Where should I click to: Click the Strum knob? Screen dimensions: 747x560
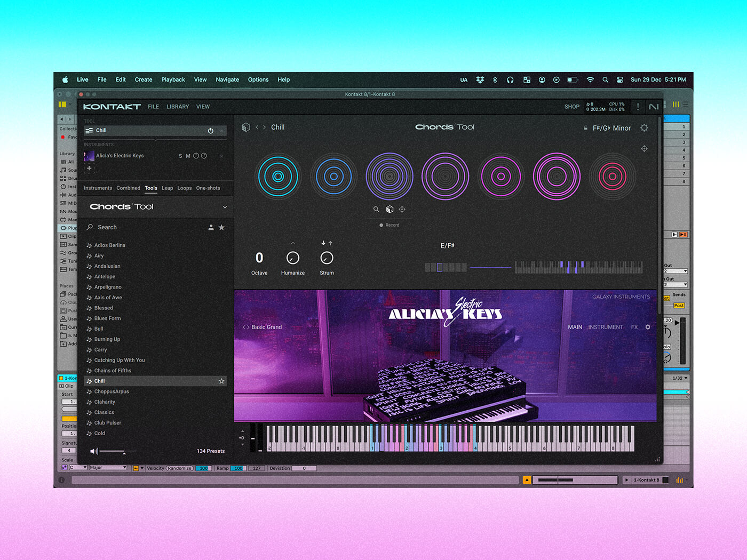click(x=327, y=258)
